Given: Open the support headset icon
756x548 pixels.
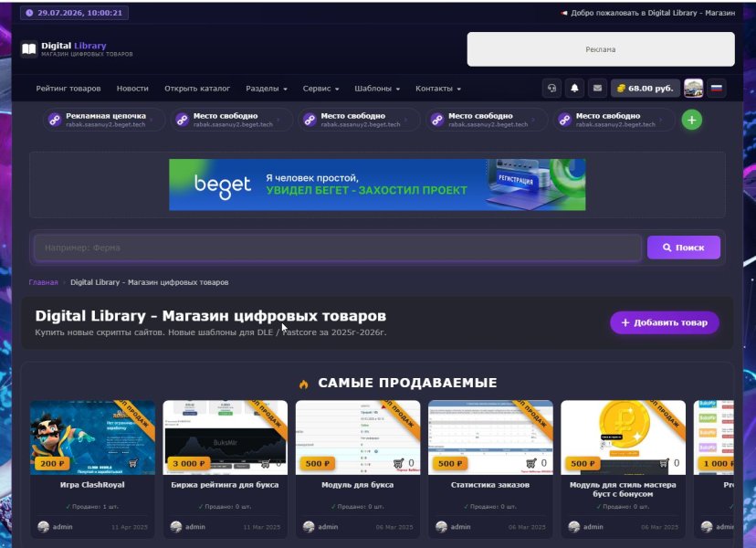Looking at the screenshot, I should click(x=551, y=89).
